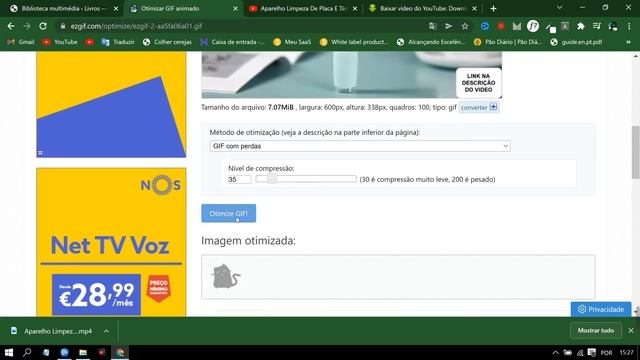
Task: Open options arrow for Aparelho Limpez mp4 download
Action: (106, 331)
